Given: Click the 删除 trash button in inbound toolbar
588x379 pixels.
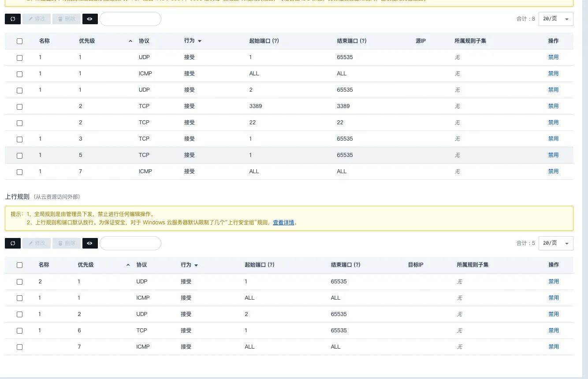Looking at the screenshot, I should click(x=67, y=19).
